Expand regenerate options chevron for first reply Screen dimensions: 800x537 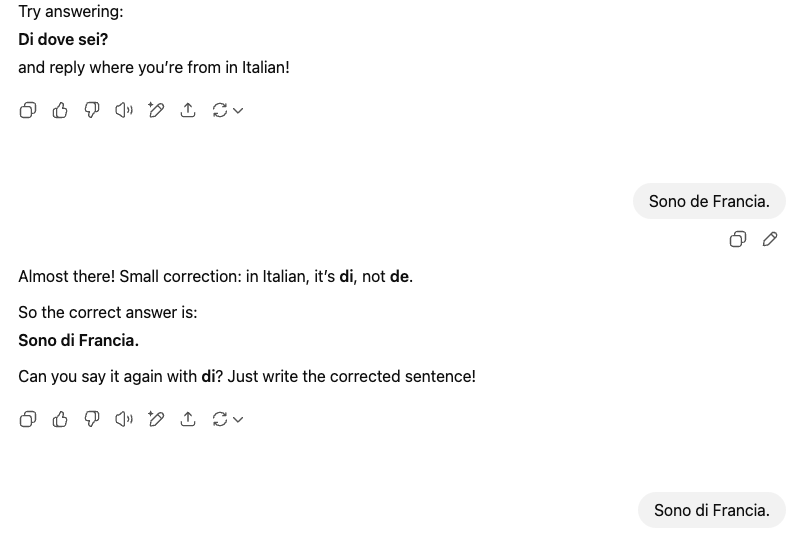click(x=238, y=110)
